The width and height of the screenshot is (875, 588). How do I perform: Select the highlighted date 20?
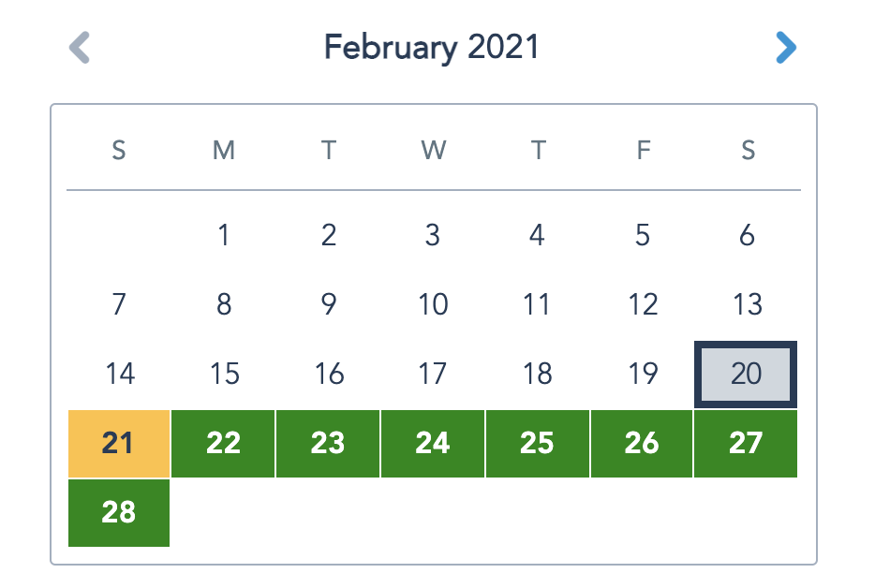pyautogui.click(x=746, y=374)
